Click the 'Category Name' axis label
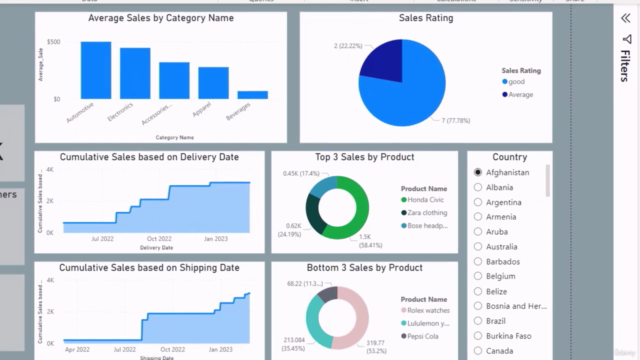This screenshot has height=360, width=640. [175, 138]
